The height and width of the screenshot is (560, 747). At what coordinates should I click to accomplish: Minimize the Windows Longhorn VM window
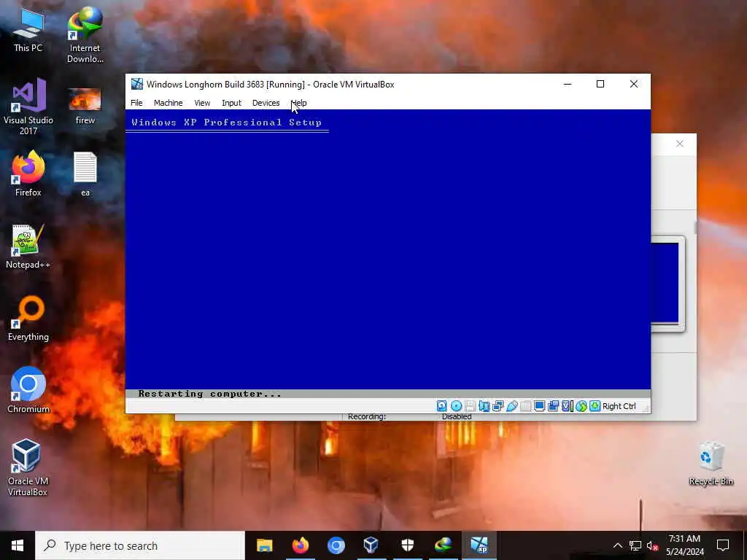point(568,85)
